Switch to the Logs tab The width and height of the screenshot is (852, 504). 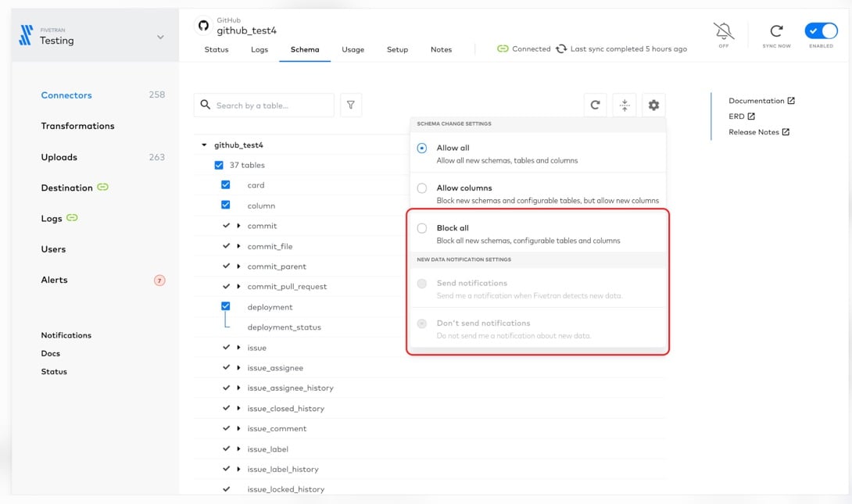click(260, 49)
